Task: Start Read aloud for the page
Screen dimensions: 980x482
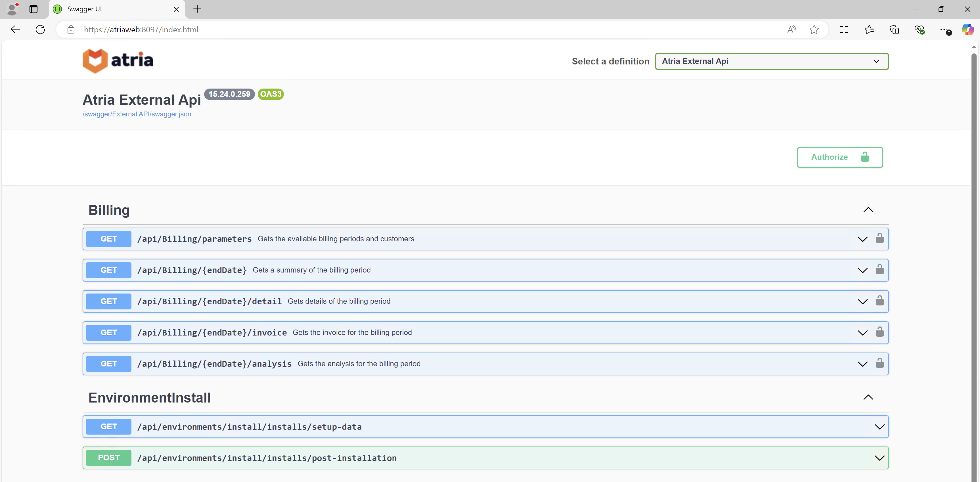Action: tap(791, 29)
